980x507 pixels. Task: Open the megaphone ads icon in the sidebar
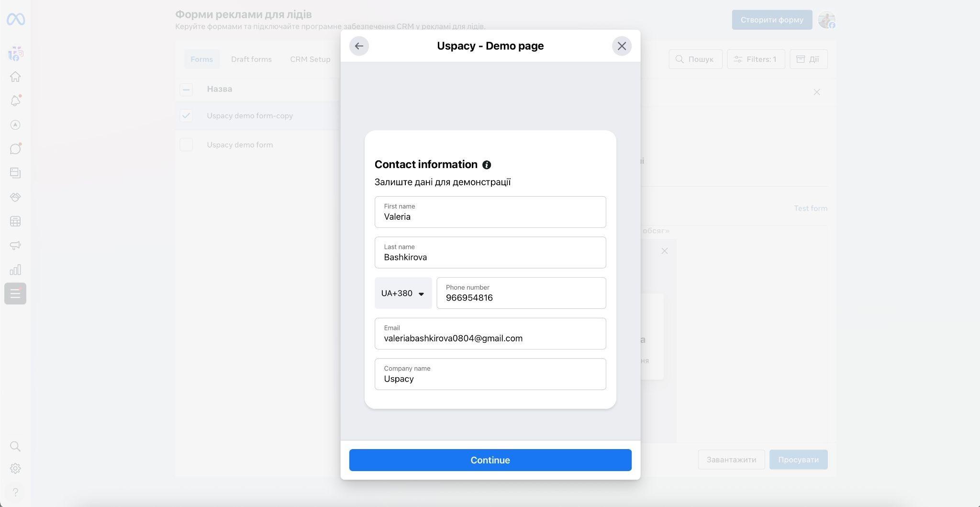click(x=15, y=246)
